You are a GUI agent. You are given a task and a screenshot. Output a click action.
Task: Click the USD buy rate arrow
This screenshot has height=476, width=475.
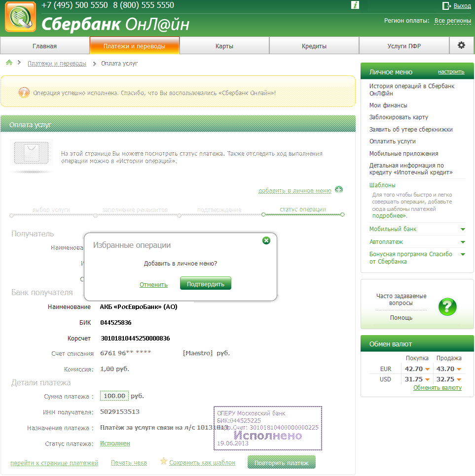pos(427,379)
